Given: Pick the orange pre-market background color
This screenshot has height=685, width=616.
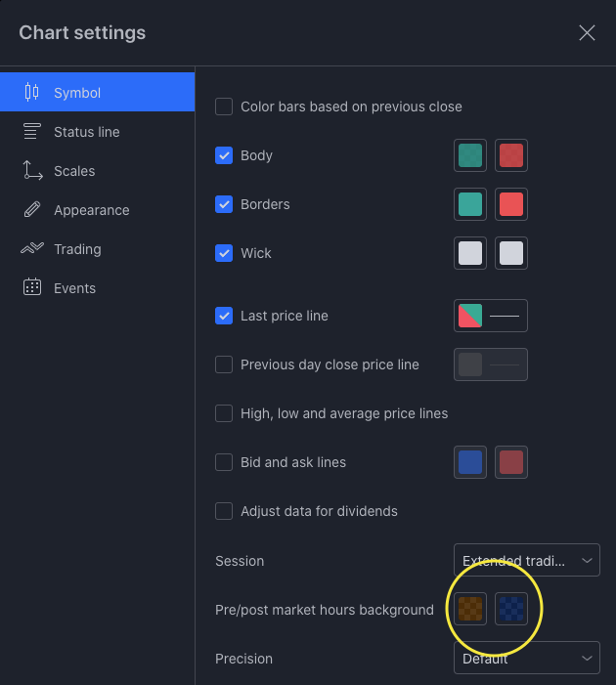Looking at the screenshot, I should pyautogui.click(x=470, y=610).
